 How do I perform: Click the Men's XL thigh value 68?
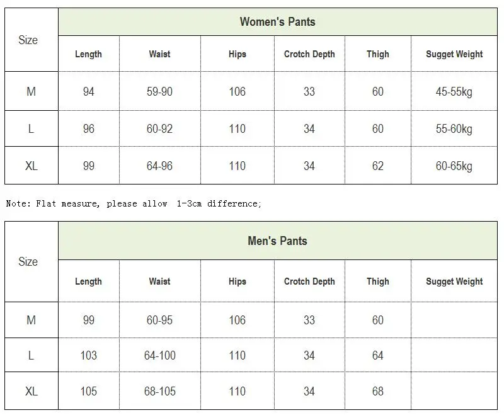[377, 391]
